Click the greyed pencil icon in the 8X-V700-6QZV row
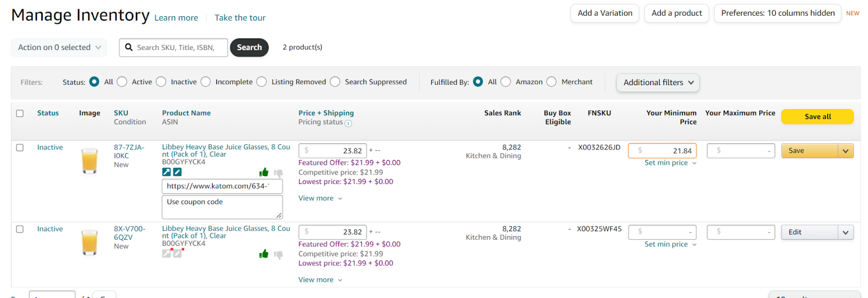 point(177,253)
